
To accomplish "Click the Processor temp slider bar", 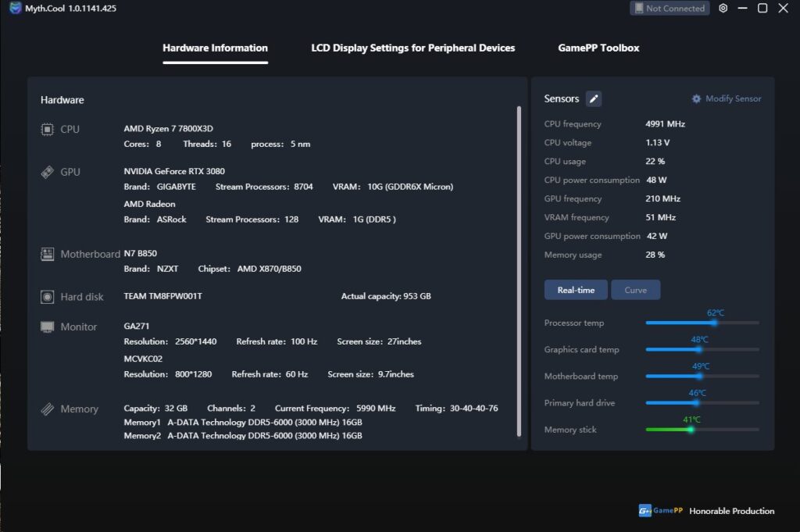I will coord(702,323).
